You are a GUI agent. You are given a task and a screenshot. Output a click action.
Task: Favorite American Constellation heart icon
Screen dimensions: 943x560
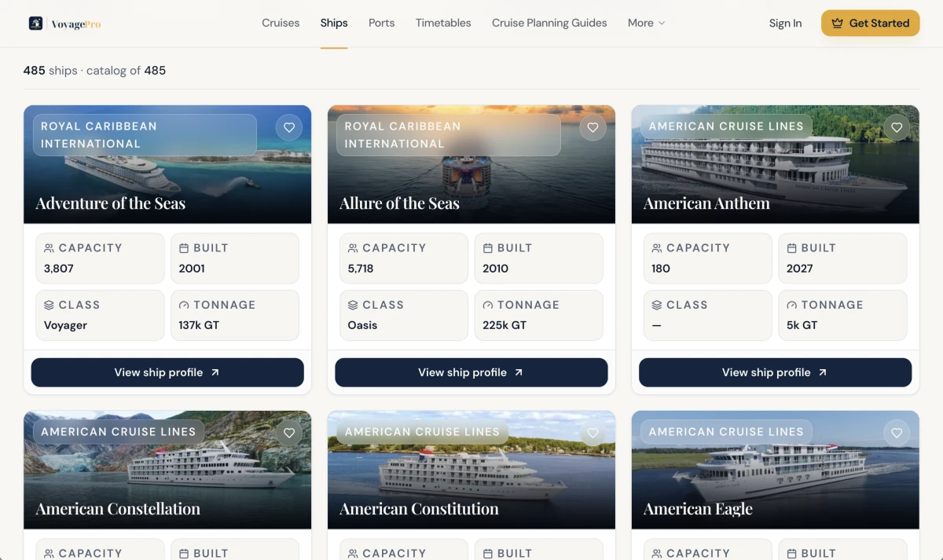[289, 433]
